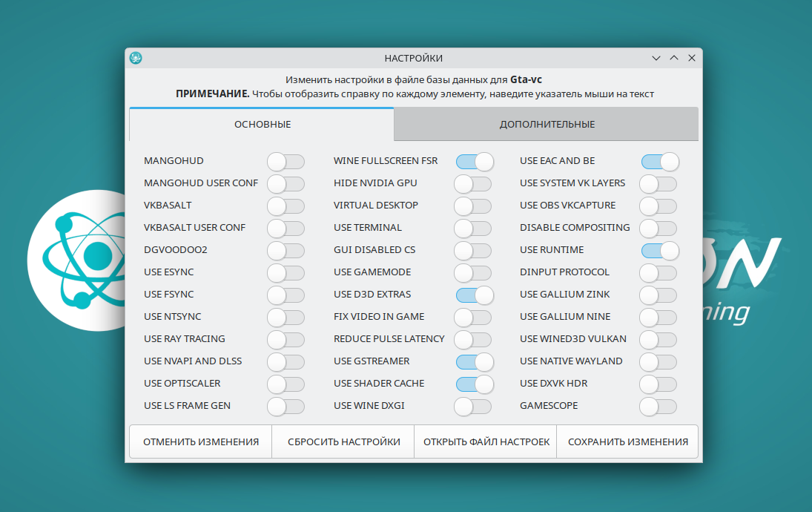Enable USE GAMEMODE switch

click(472, 272)
